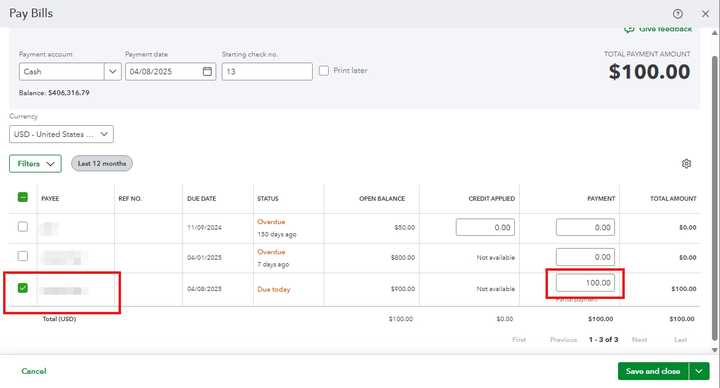Click the Give feedback link
This screenshot has width=720, height=388.
[x=658, y=29]
